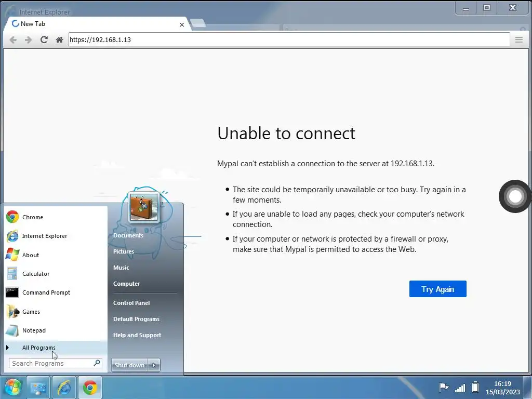Screen dimensions: 532x399
Task: Open Notepad from the Start menu
Action: [56, 330]
